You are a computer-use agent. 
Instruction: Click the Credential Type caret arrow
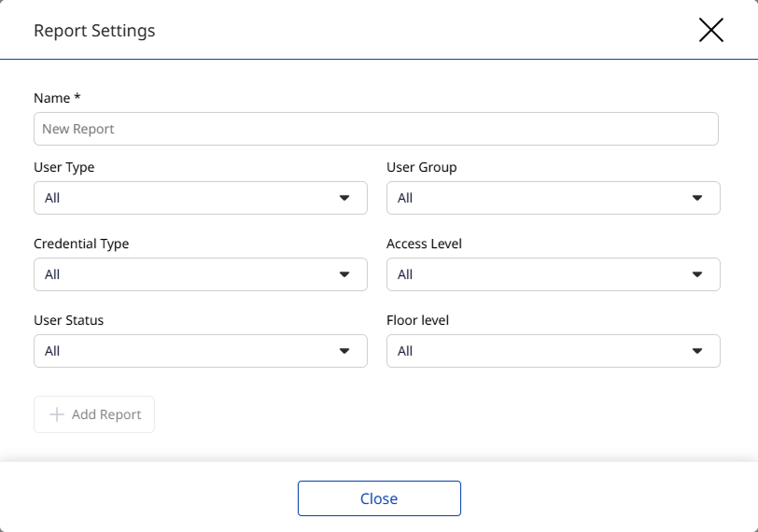pyautogui.click(x=344, y=274)
